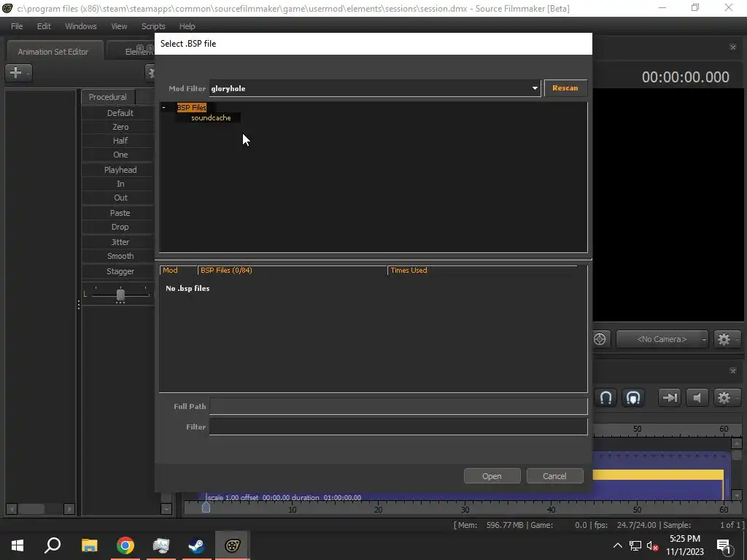Open the notification center icon
747x560 pixels.
click(724, 545)
